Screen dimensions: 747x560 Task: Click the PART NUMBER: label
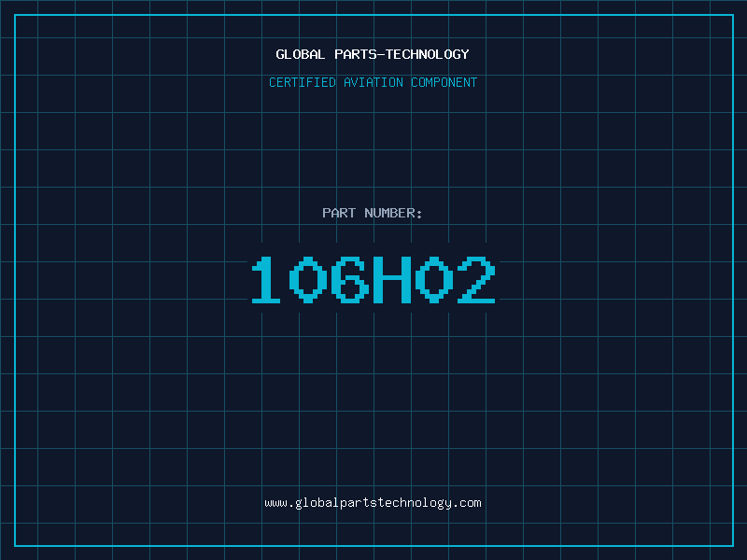(x=373, y=213)
